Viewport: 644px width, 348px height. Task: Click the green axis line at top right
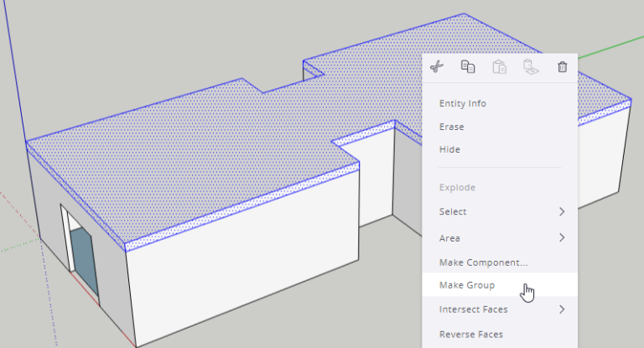610,49
